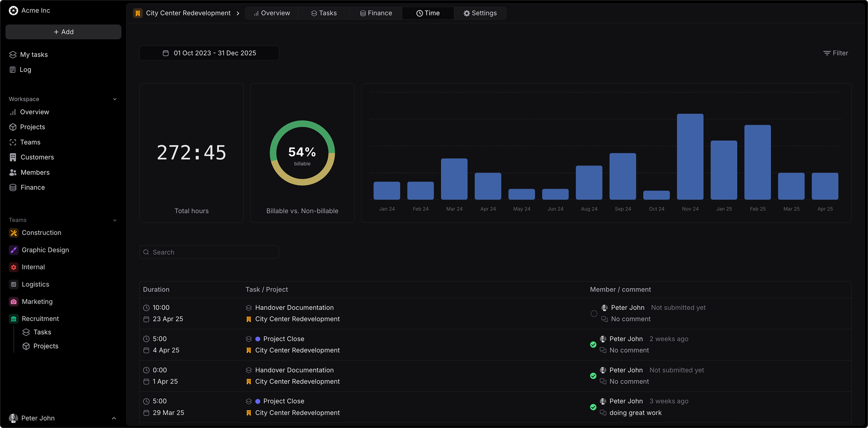The height and width of the screenshot is (428, 868).
Task: Collapse the Teams section chevron
Action: tap(115, 220)
